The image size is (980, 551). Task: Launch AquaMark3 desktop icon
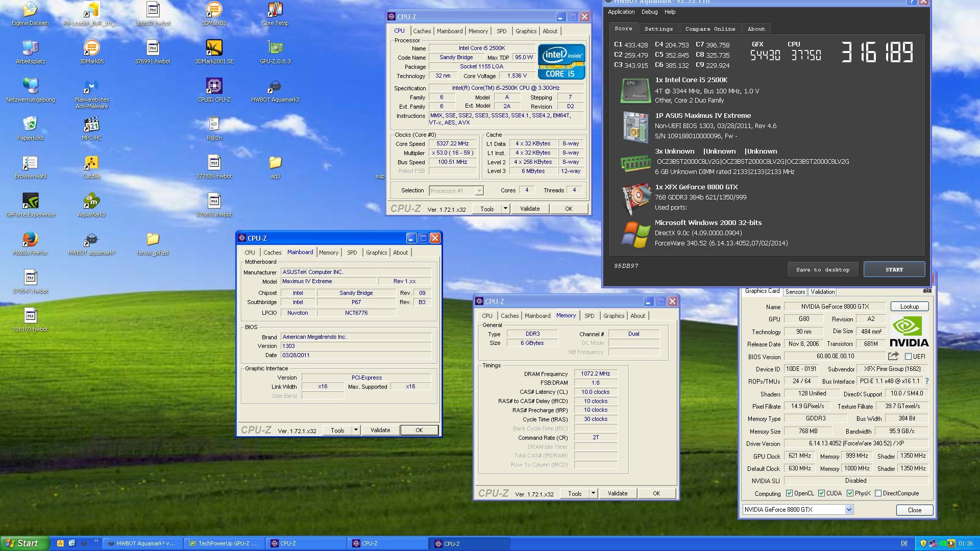click(91, 205)
